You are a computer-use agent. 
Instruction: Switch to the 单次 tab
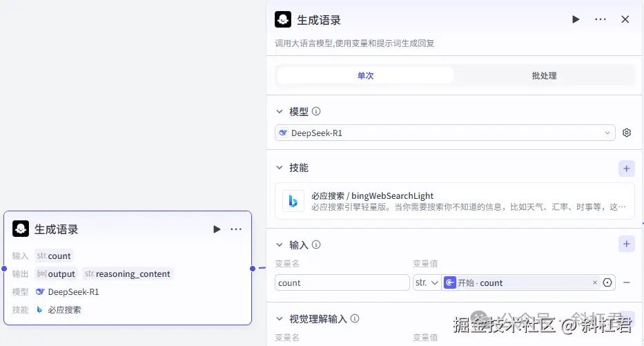(x=366, y=75)
